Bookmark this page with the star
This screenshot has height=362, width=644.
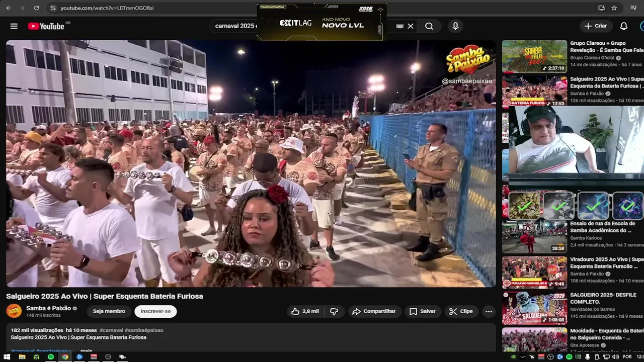tap(614, 8)
